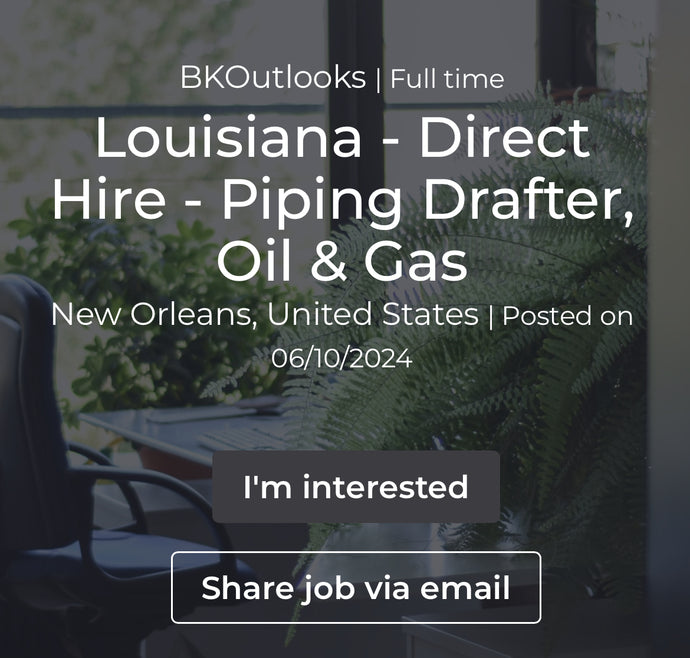Click the Oil & Gas title line
This screenshot has height=658, width=690.
[x=342, y=261]
